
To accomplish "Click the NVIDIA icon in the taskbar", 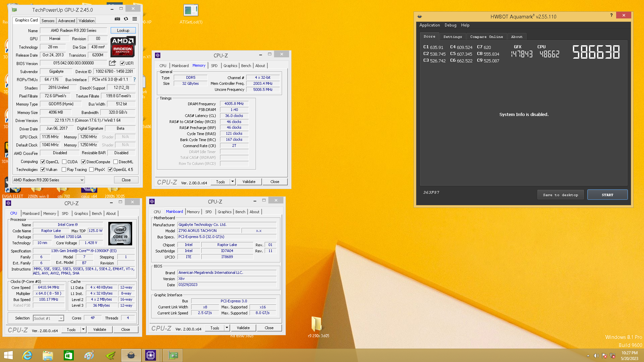I will 110,355.
